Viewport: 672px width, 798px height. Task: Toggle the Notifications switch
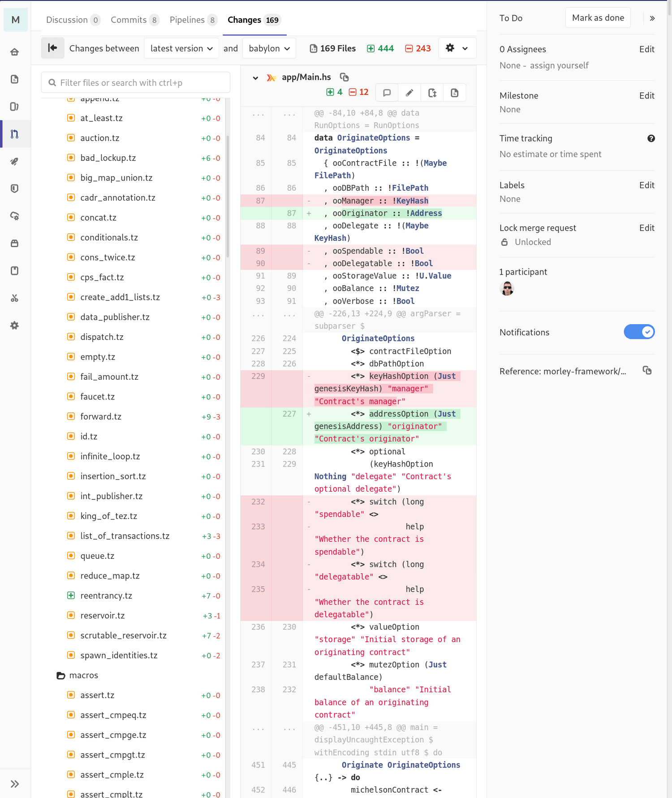click(x=639, y=332)
